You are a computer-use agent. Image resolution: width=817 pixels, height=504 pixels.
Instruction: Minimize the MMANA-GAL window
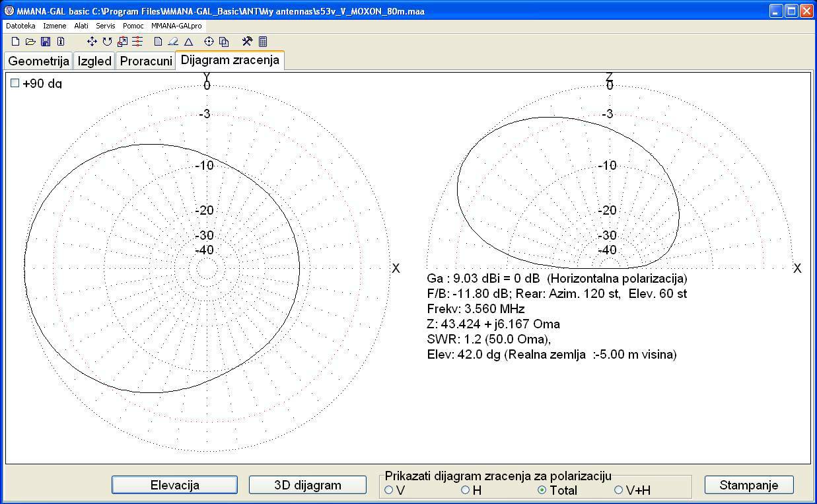point(777,11)
